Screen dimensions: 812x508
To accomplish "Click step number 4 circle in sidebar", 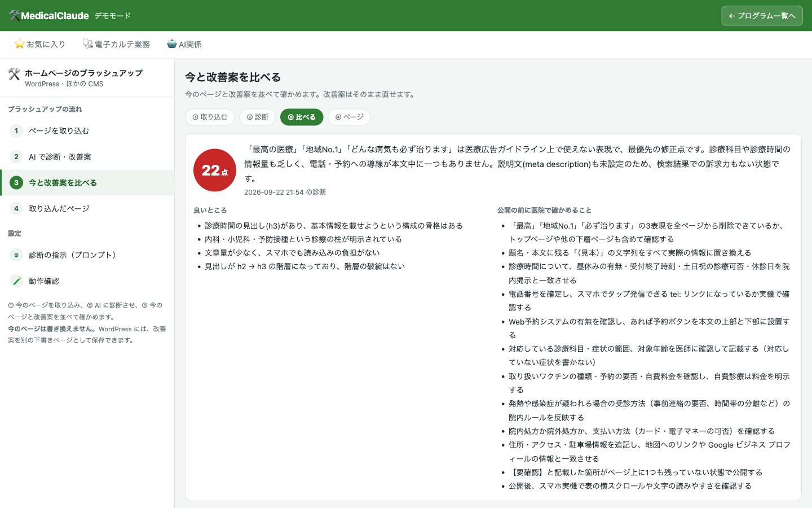I will 16,209.
